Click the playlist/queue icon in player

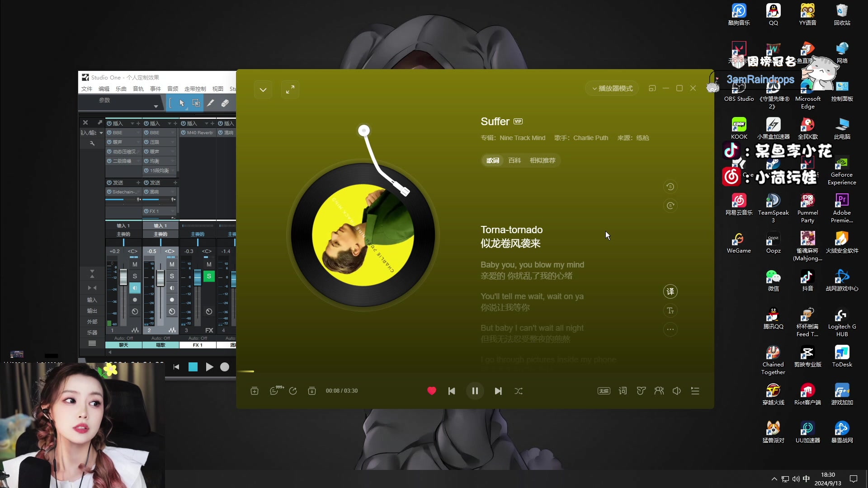[x=695, y=391]
